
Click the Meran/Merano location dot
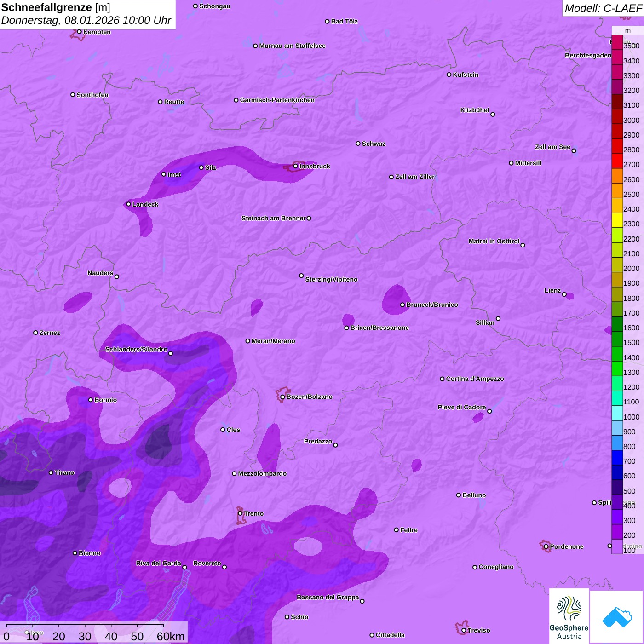click(248, 341)
